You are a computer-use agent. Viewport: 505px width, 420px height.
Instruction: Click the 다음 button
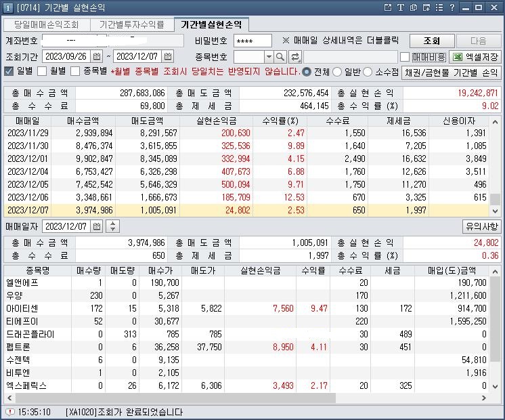pyautogui.click(x=479, y=41)
